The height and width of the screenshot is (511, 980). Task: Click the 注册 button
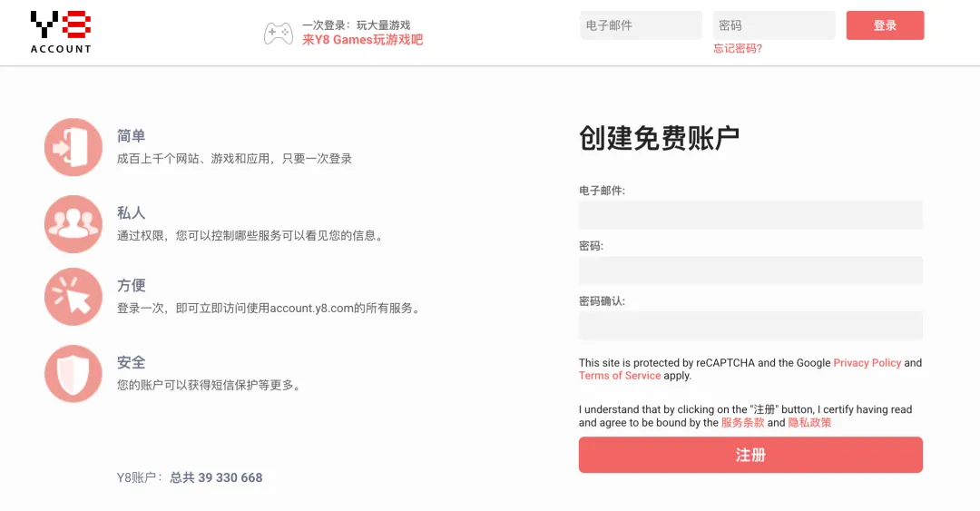pos(750,455)
